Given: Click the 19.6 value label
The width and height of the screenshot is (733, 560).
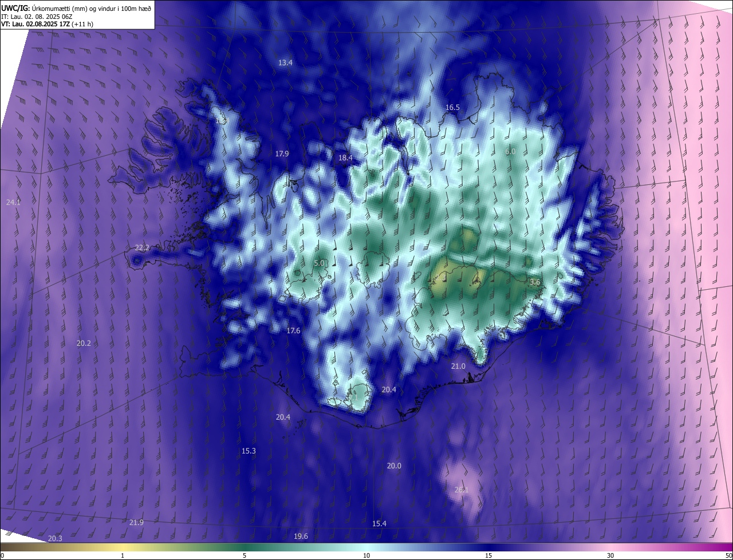Looking at the screenshot, I should click(301, 536).
